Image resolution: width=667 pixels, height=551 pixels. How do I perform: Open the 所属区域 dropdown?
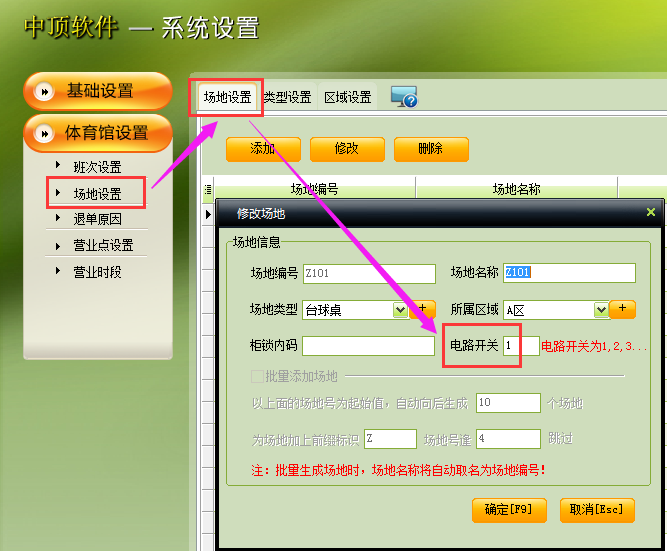pyautogui.click(x=601, y=310)
